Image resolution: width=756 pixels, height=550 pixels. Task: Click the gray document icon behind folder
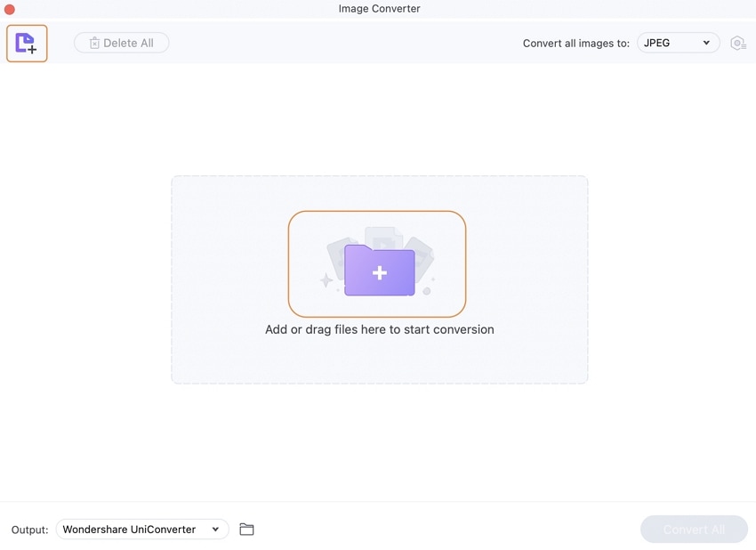click(x=383, y=236)
